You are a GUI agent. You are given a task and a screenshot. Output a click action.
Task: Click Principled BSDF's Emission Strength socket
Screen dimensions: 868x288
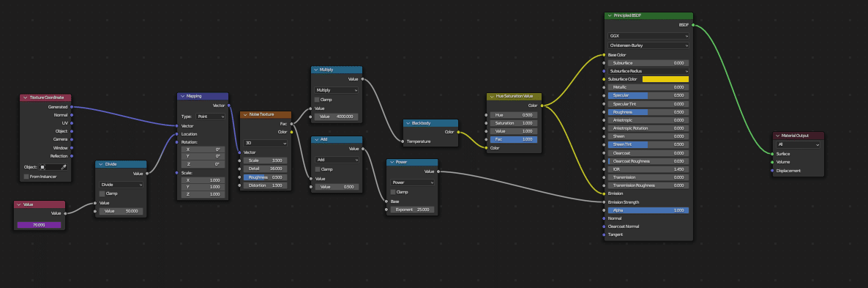click(x=604, y=202)
